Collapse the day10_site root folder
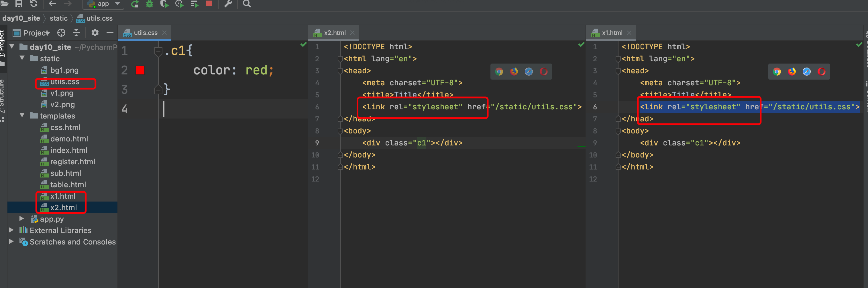Screen dimensions: 868x288 click(x=12, y=46)
